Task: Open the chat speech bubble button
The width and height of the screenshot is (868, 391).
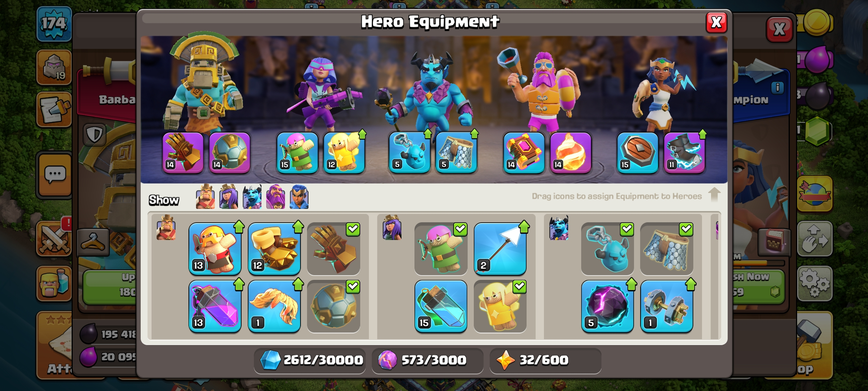Action: [x=55, y=175]
